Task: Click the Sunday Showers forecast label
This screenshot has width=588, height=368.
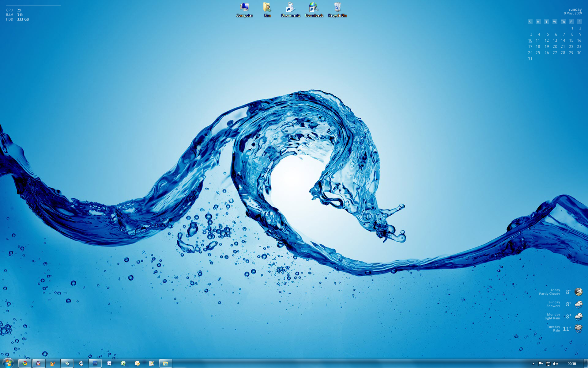Action: coord(553,304)
